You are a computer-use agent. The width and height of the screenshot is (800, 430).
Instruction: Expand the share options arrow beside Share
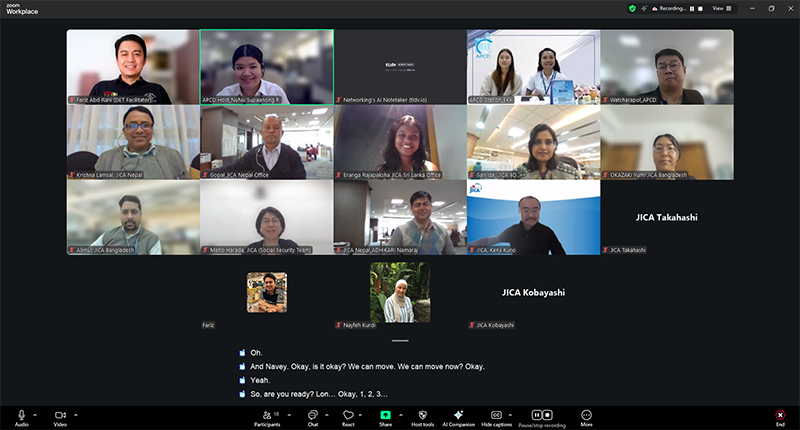(x=401, y=413)
